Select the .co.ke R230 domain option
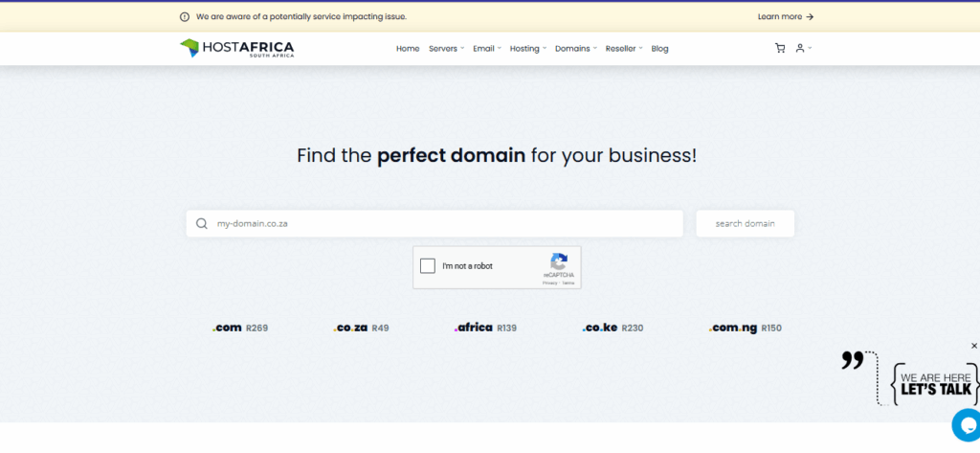Image resolution: width=980 pixels, height=453 pixels. point(612,328)
